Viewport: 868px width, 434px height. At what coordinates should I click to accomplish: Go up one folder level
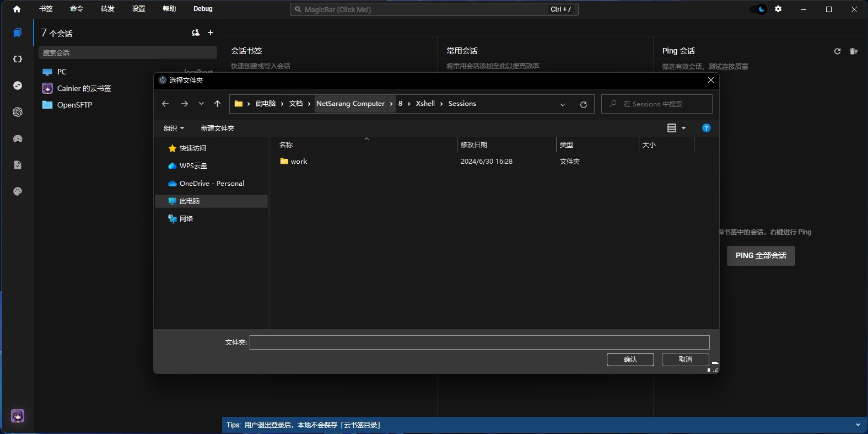218,104
